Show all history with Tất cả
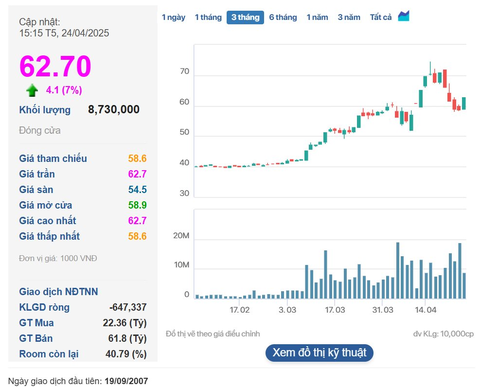 (381, 17)
